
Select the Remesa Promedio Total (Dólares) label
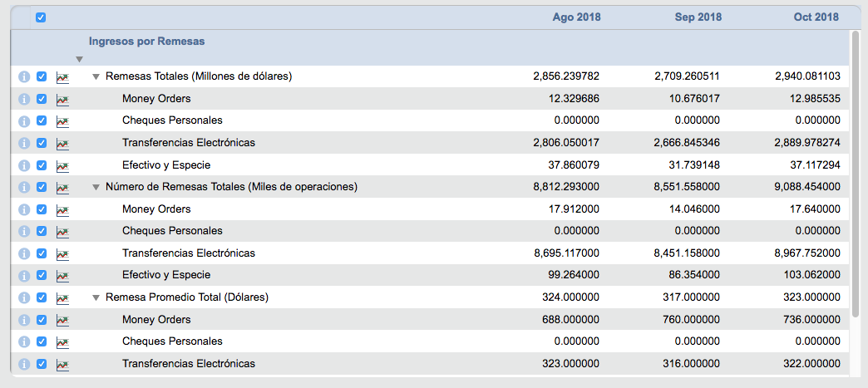(187, 297)
